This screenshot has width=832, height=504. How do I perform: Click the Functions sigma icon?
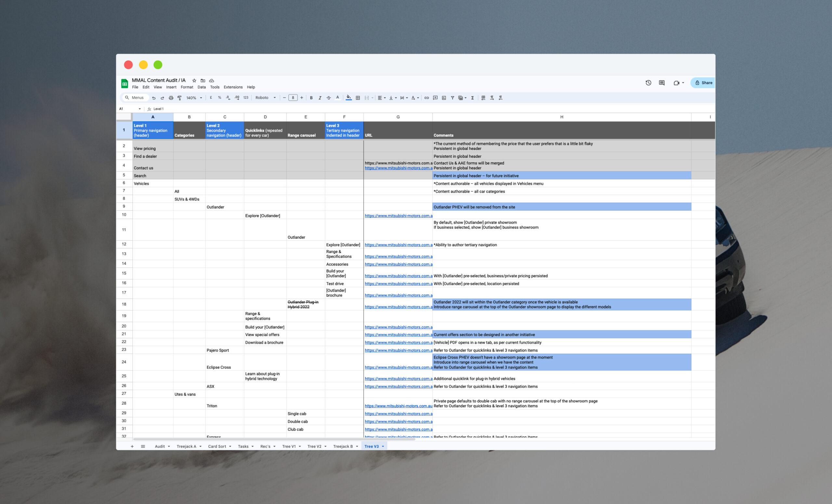[x=473, y=98]
